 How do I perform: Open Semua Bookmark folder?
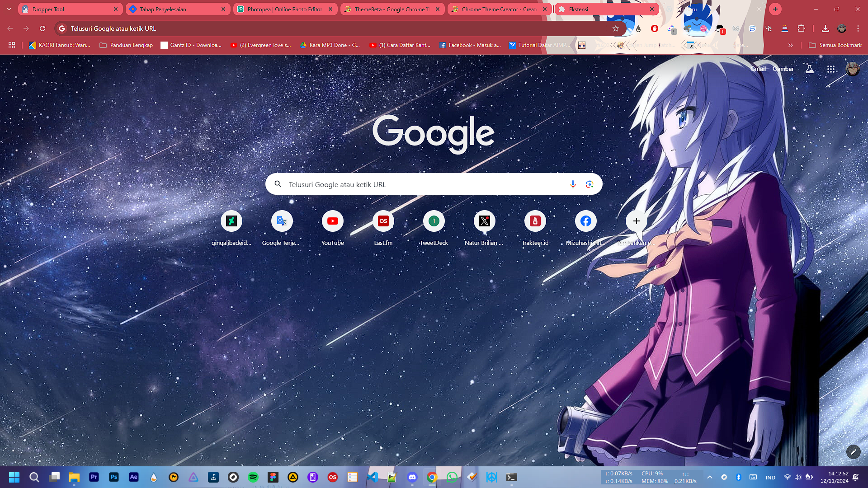(835, 45)
